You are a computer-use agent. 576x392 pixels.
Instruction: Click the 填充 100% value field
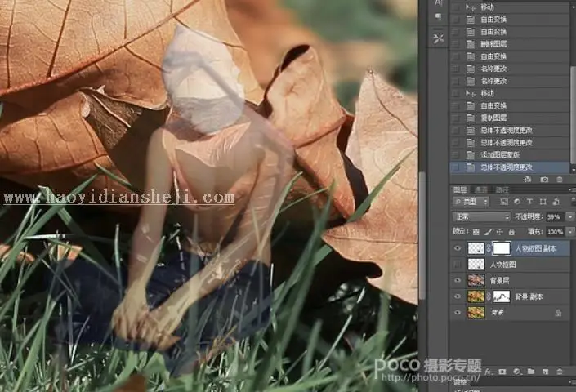coord(556,232)
